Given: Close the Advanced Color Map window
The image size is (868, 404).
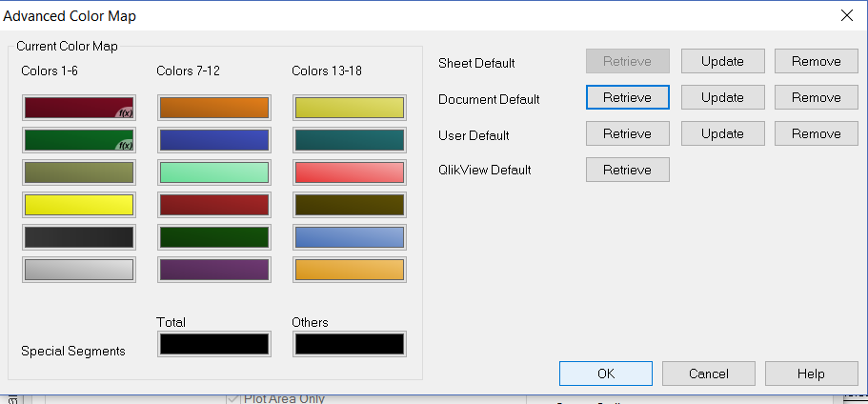Looking at the screenshot, I should 847,15.
